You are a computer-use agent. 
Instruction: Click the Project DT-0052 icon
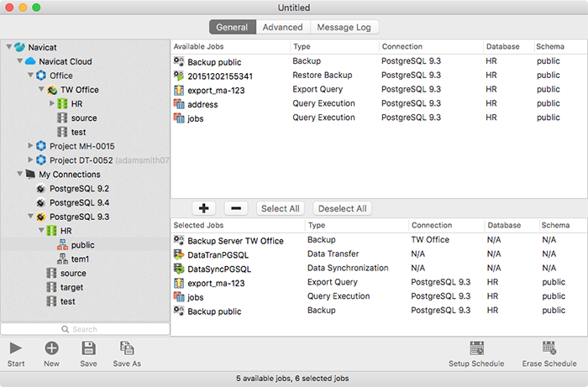point(41,160)
